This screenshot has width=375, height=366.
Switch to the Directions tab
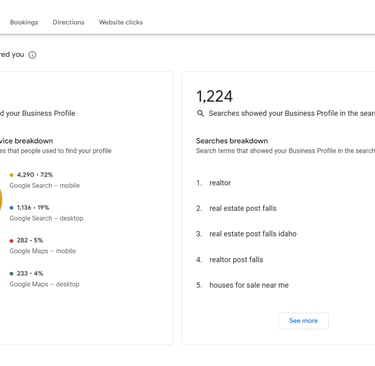coord(68,22)
